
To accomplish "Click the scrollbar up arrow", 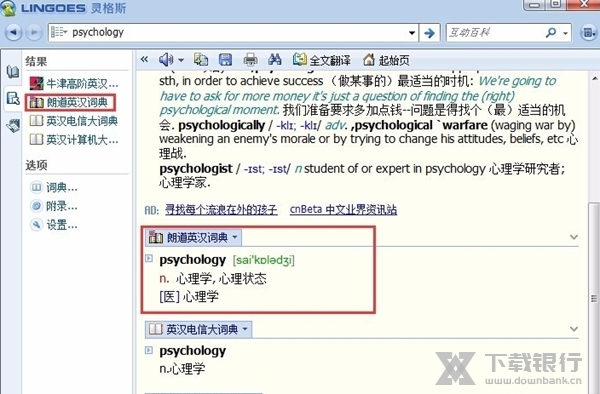I will 594,79.
